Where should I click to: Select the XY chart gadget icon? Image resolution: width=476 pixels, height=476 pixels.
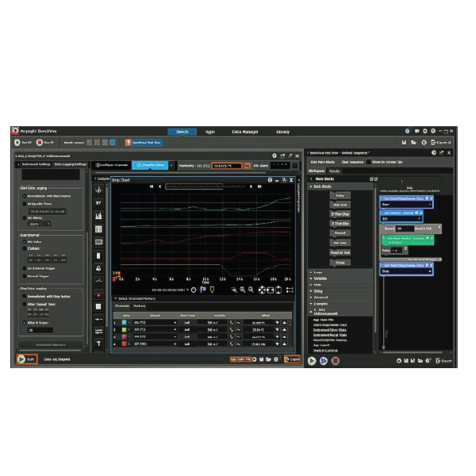(x=99, y=203)
